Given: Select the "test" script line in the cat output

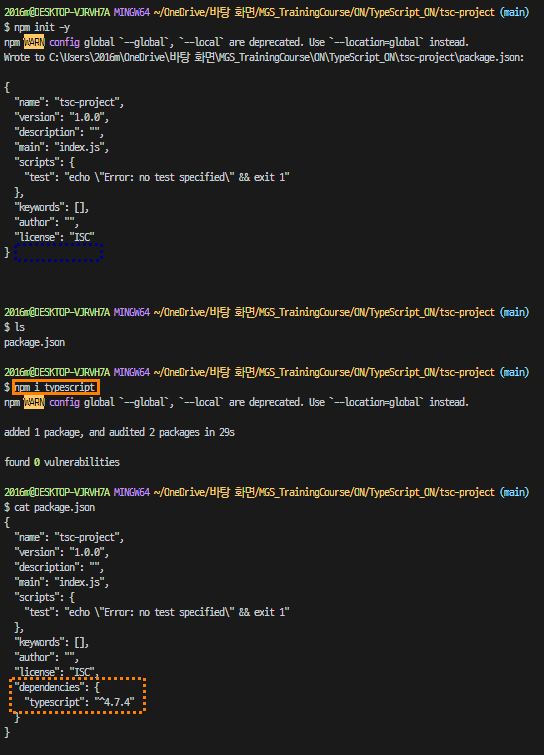Looking at the screenshot, I should coord(157,612).
